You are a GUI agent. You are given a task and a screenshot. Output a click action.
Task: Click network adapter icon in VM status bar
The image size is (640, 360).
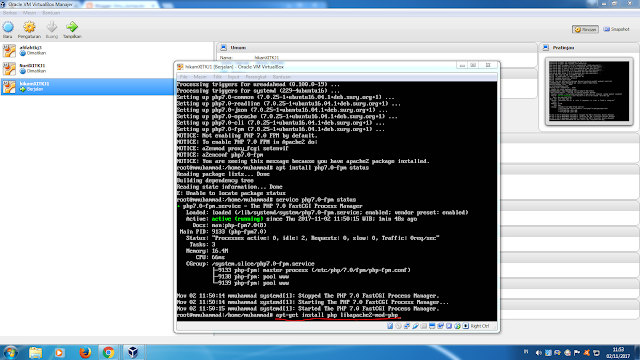tap(407, 326)
